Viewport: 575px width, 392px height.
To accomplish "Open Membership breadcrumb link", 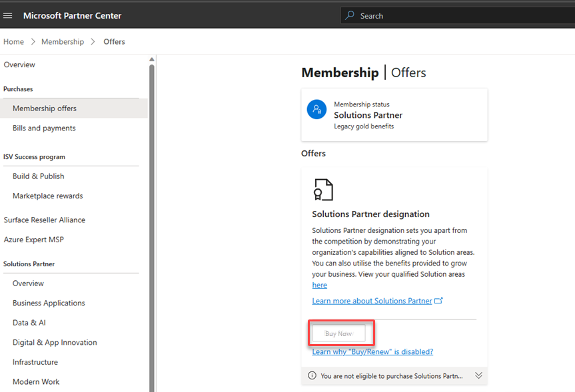I will (x=63, y=42).
